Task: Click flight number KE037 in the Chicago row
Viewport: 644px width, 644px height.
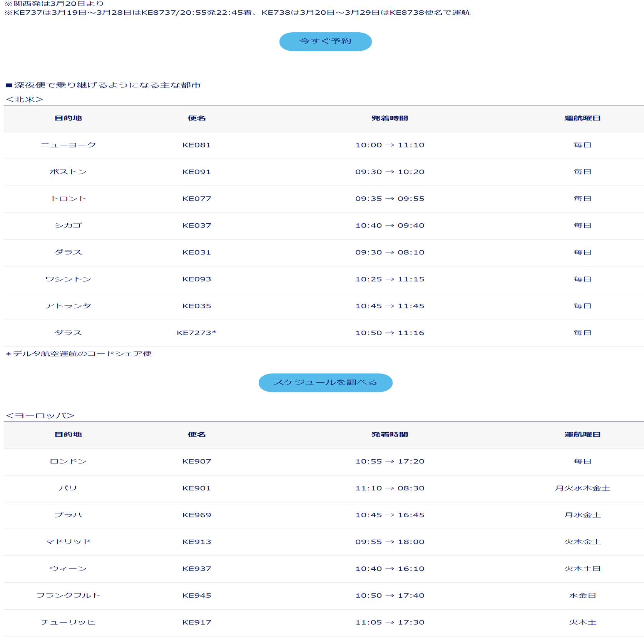Action: (196, 226)
